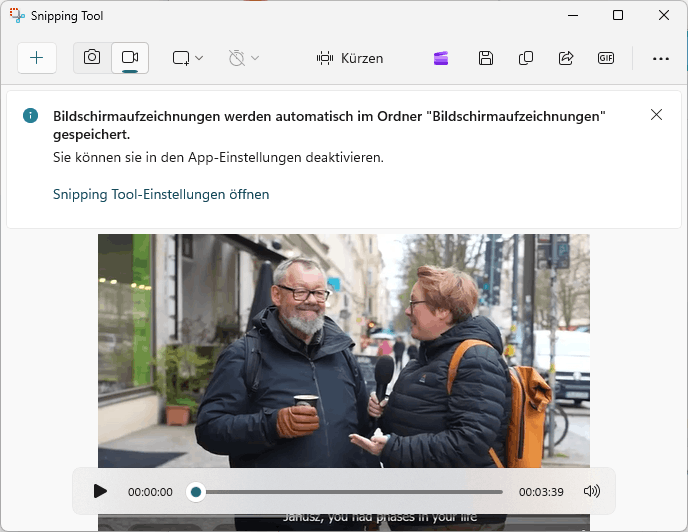Click the Snipping Tool app icon in title bar
This screenshot has width=688, height=532.
17,16
